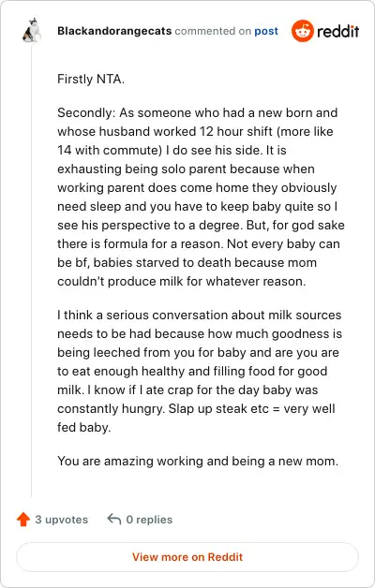Click the Reddit Snoo logo icon
Image resolution: width=375 pixels, height=588 pixels.
[302, 31]
